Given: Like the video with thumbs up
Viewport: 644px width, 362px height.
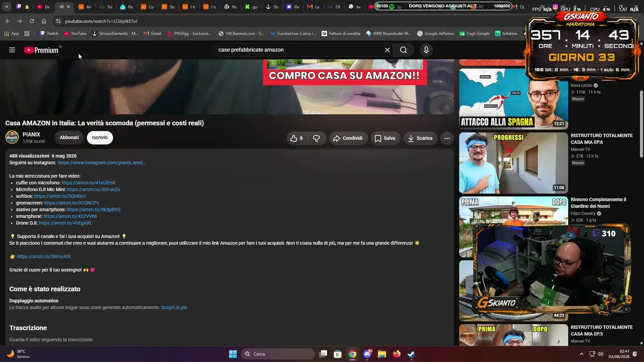Looking at the screenshot, I should coord(296,138).
